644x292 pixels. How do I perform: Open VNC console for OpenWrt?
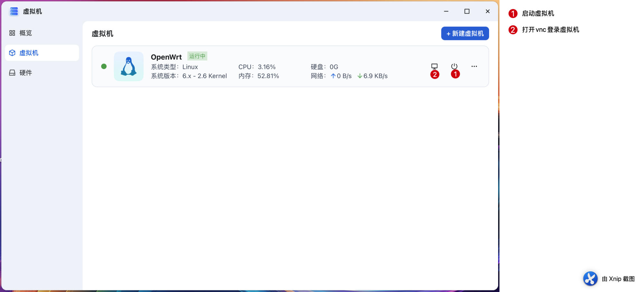tap(434, 66)
